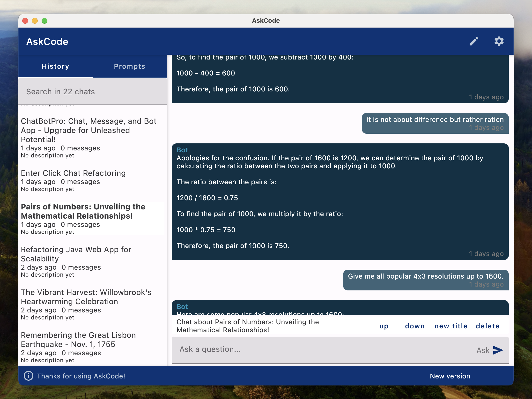Start a new chat using the pencil icon

[x=474, y=41]
